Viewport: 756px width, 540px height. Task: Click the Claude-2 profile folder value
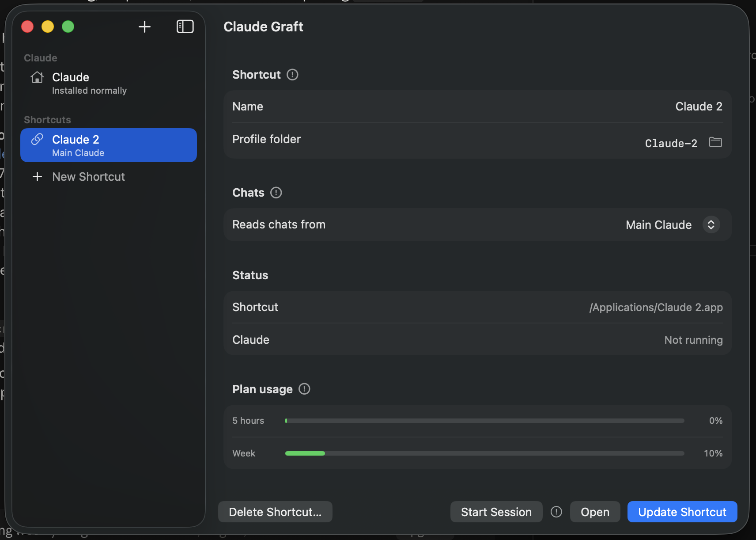(671, 143)
